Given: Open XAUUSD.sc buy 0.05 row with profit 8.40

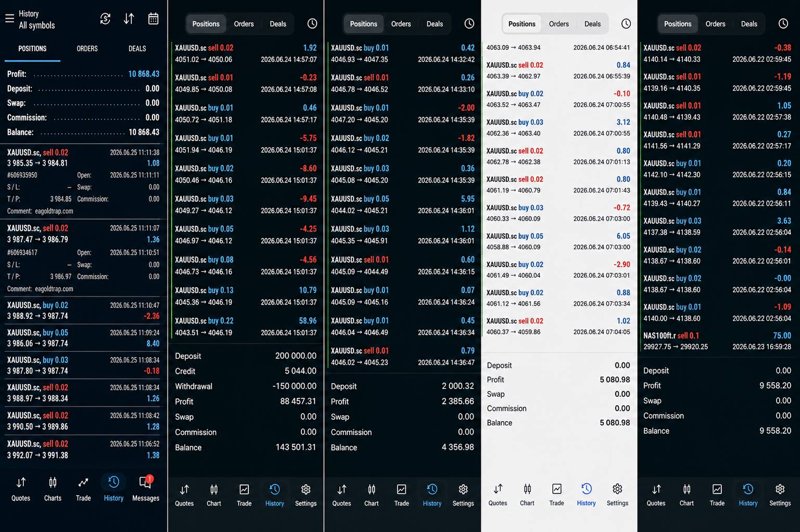Looking at the screenshot, I should [83, 338].
